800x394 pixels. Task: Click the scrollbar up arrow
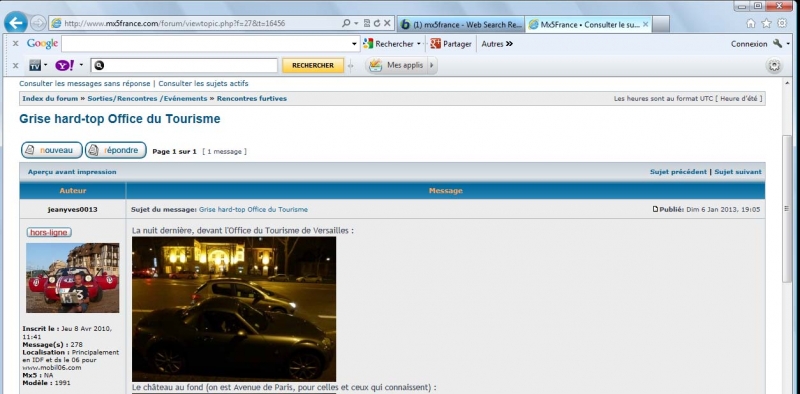coord(786,82)
